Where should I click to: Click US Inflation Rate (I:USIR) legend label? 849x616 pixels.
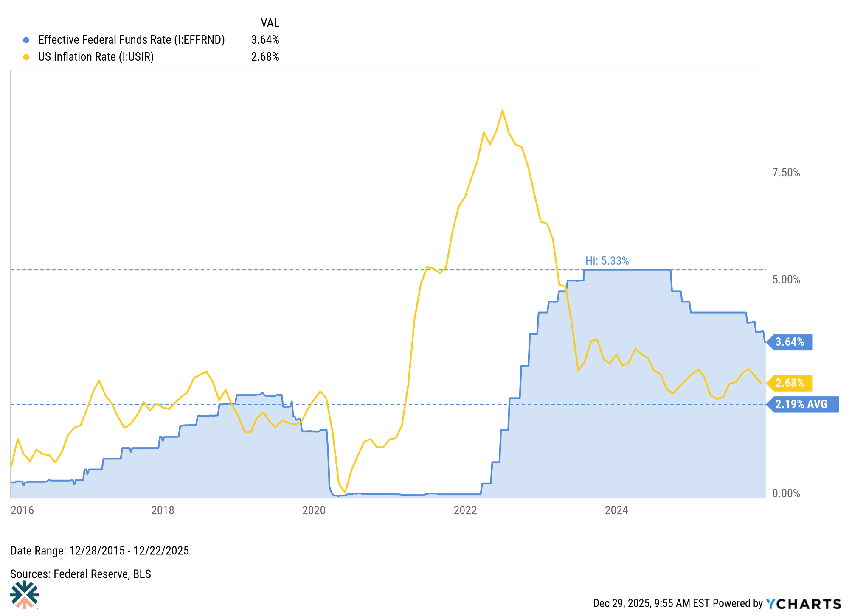[96, 57]
